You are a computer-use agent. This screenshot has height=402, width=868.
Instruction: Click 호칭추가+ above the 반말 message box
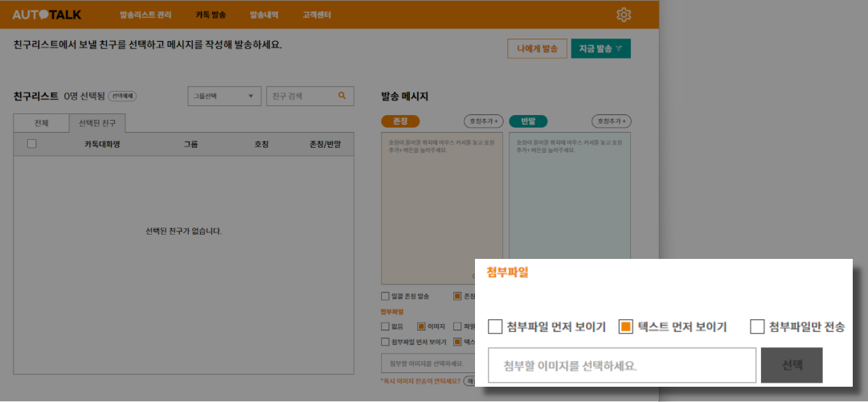coord(611,121)
